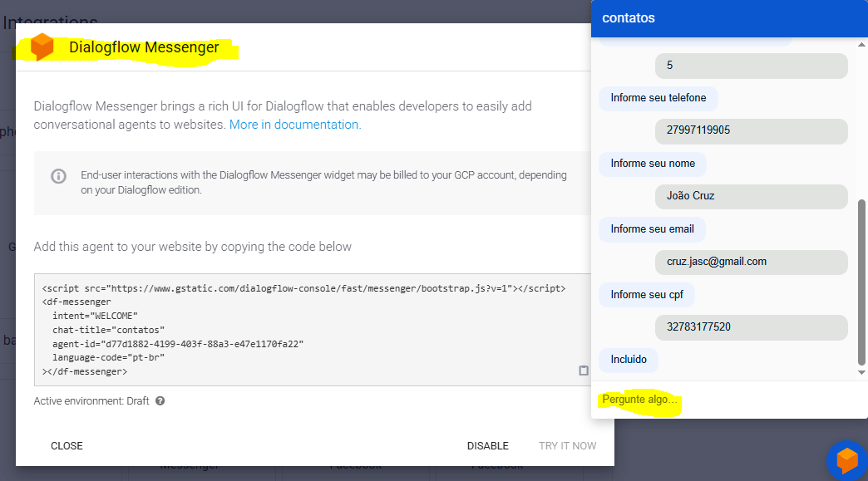Click the 'Incluido' bot message
The image size is (868, 481).
tap(629, 360)
